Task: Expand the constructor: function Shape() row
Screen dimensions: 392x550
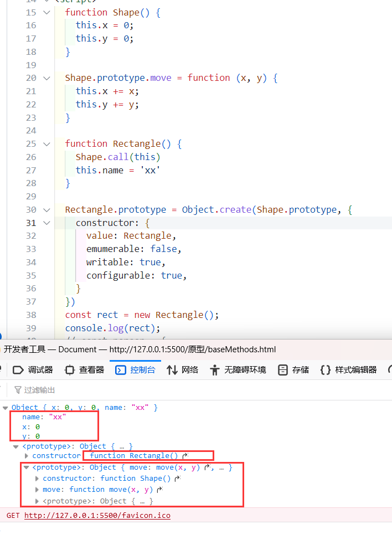Action: click(x=37, y=479)
